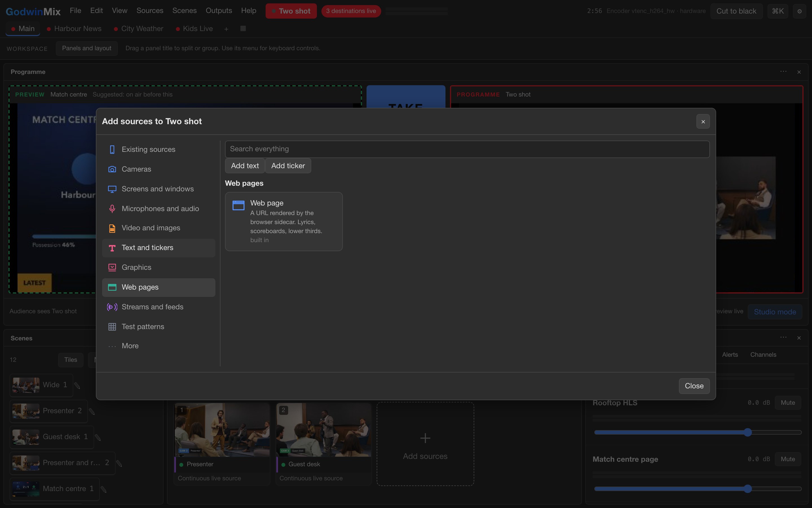Click the Microphones and audio mic icon
Viewport: 812px width, 508px height.
[x=112, y=209]
